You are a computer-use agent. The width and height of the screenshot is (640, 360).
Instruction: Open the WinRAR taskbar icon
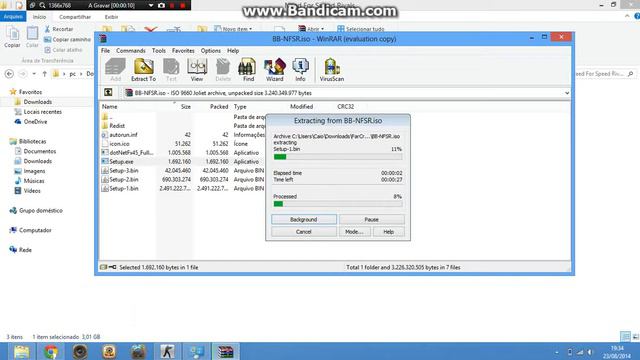(x=225, y=351)
